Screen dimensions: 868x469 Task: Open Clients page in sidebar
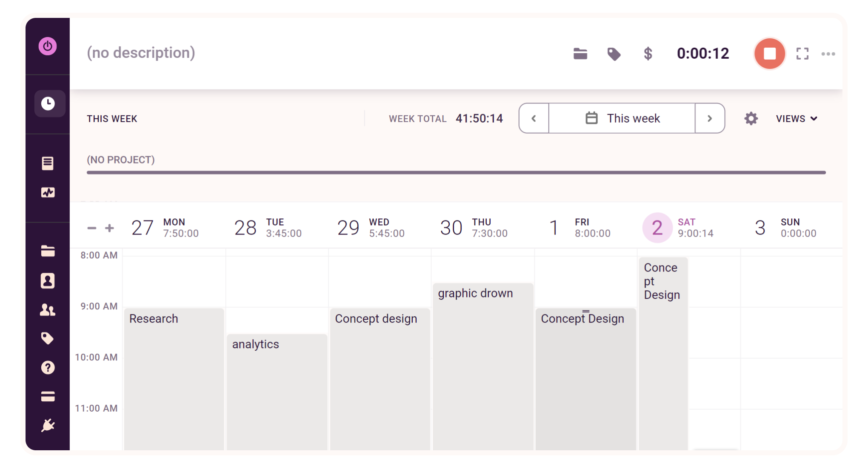48,281
